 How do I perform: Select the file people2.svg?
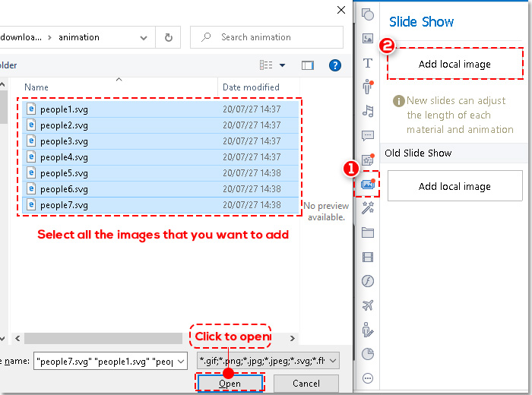[x=160, y=125]
